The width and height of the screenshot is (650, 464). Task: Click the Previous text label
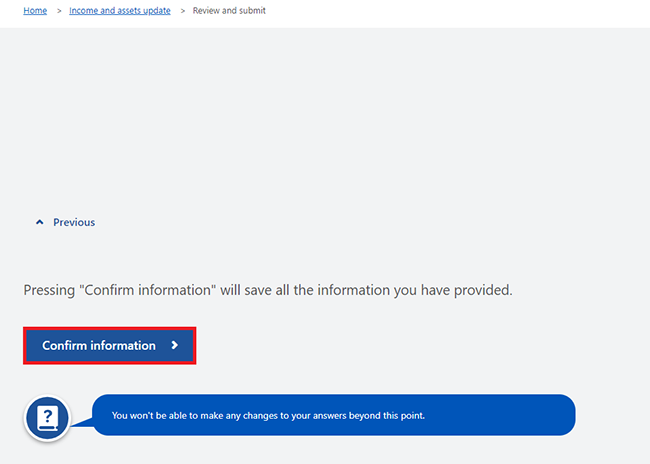tap(74, 222)
